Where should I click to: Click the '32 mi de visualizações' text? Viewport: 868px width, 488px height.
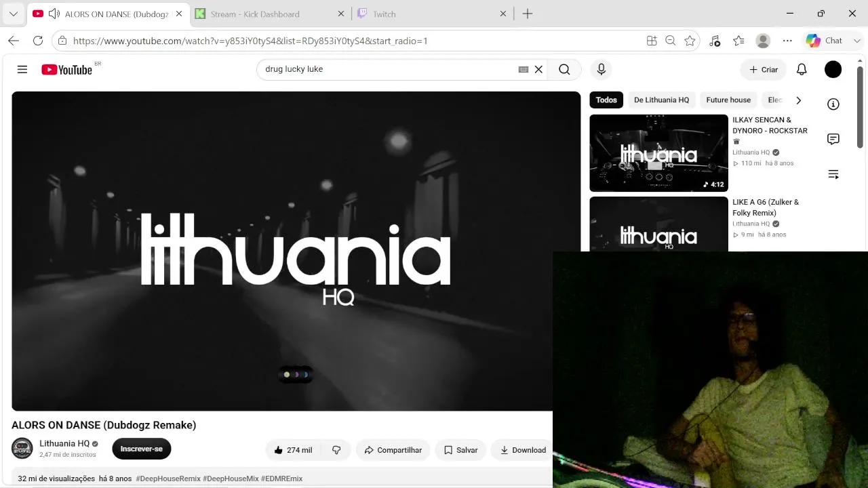(56, 479)
